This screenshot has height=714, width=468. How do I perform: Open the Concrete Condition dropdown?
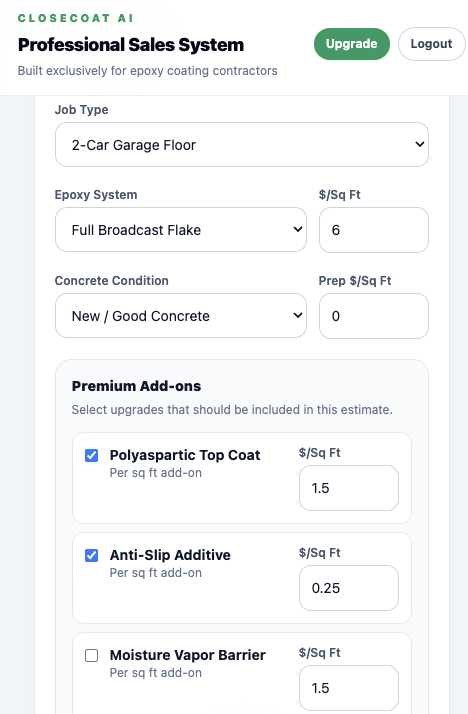coord(181,316)
